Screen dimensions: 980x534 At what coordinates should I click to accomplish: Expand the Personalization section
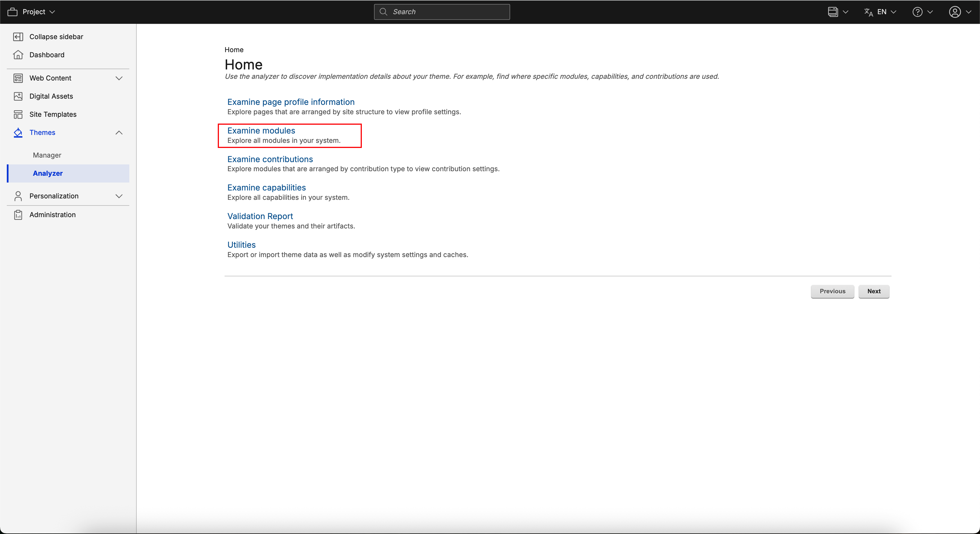coord(119,196)
